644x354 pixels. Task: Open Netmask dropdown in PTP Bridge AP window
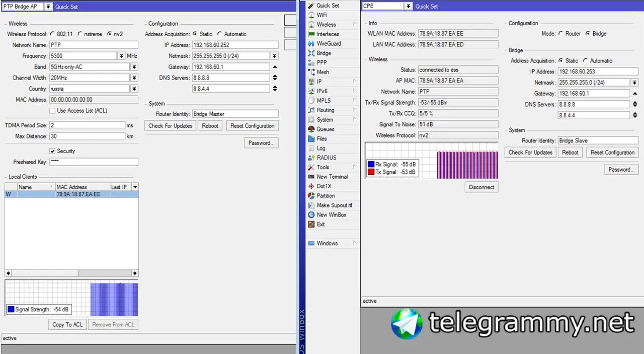coord(275,56)
